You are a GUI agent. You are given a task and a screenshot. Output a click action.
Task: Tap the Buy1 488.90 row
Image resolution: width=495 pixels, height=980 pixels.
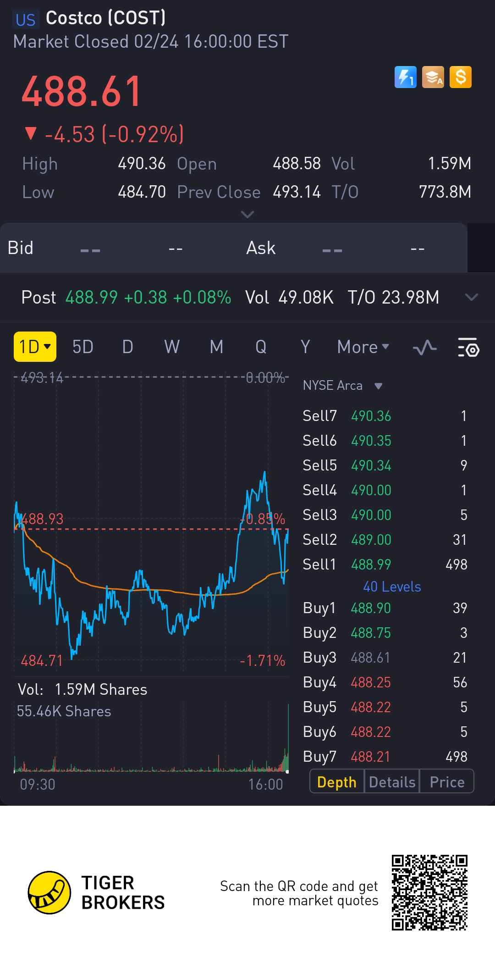[x=385, y=608]
